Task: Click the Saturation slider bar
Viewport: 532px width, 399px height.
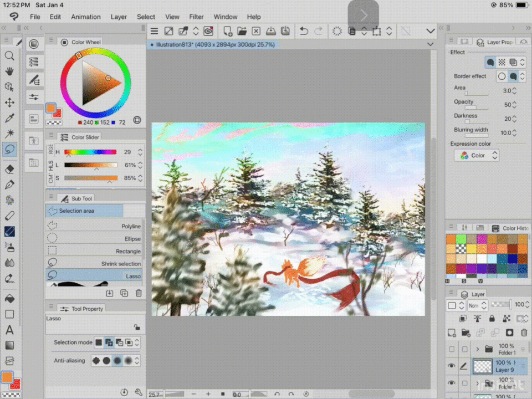Action: pyautogui.click(x=90, y=178)
